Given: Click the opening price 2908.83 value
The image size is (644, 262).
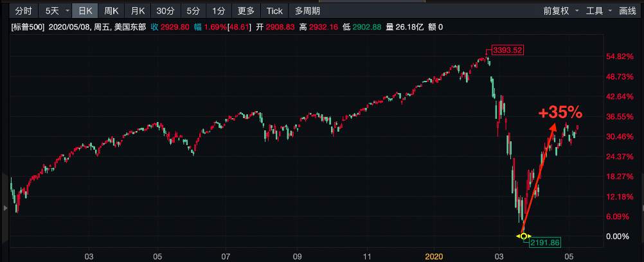Looking at the screenshot, I should [x=280, y=28].
